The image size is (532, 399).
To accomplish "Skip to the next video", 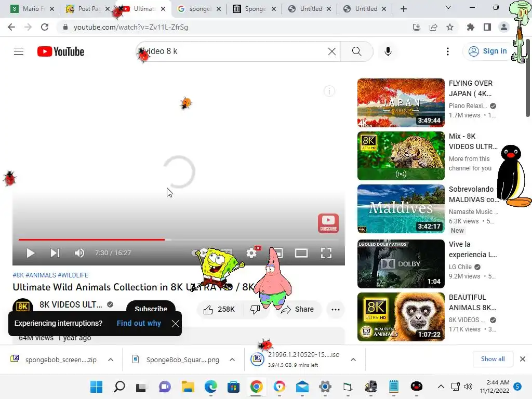I will [55, 253].
